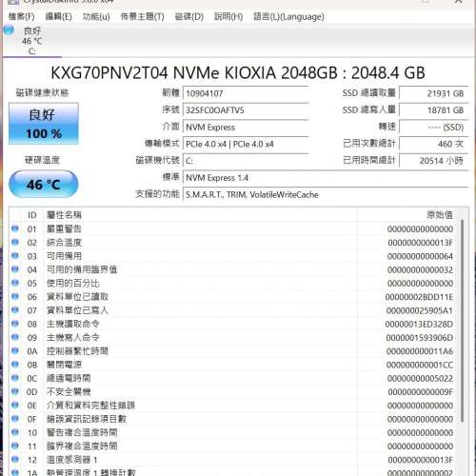Click the transfer mode field PCIe 4.0 x4

click(x=246, y=144)
